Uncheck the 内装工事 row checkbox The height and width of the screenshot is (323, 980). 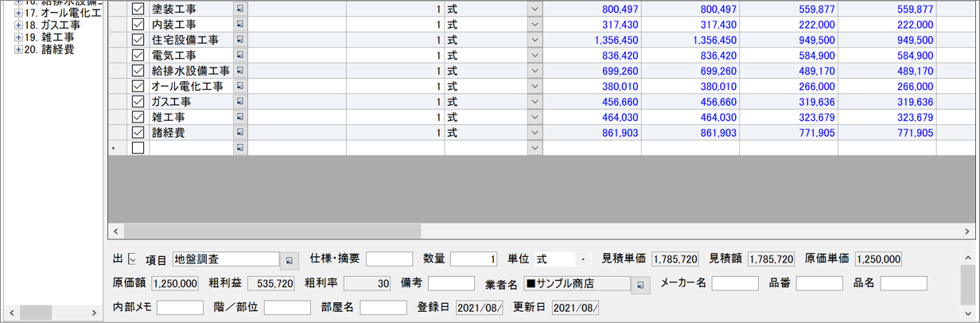pyautogui.click(x=138, y=25)
